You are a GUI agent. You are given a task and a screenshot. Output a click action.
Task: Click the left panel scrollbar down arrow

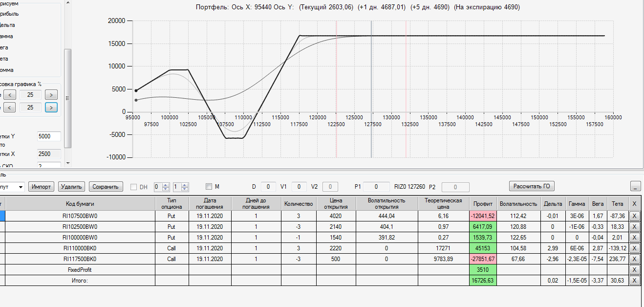pos(68,163)
